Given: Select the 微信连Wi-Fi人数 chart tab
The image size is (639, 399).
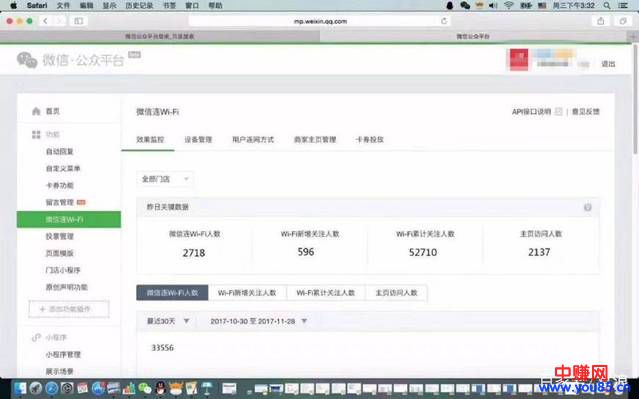Looking at the screenshot, I should click(172, 293).
